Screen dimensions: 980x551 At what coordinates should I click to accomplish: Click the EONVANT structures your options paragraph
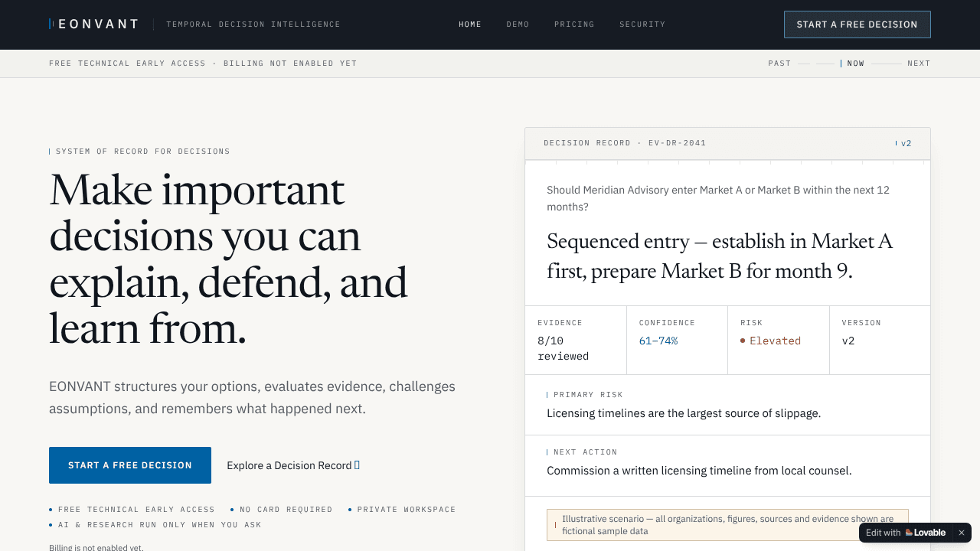(x=252, y=398)
